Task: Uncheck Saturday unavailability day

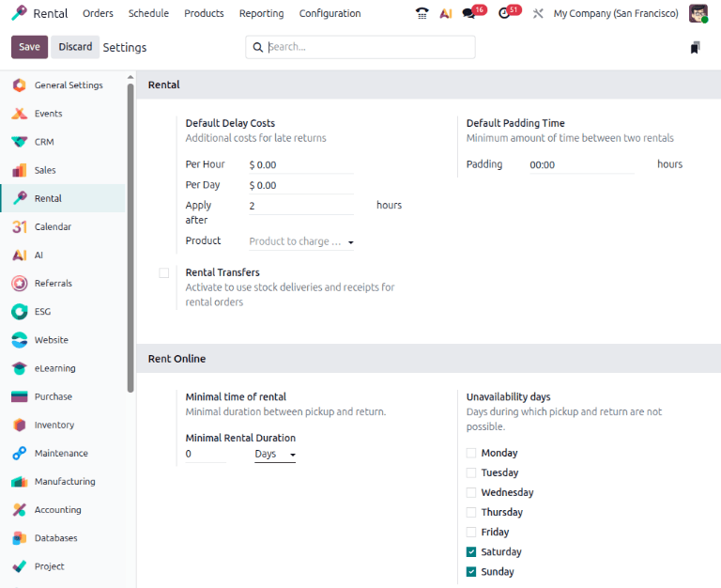Action: click(471, 552)
